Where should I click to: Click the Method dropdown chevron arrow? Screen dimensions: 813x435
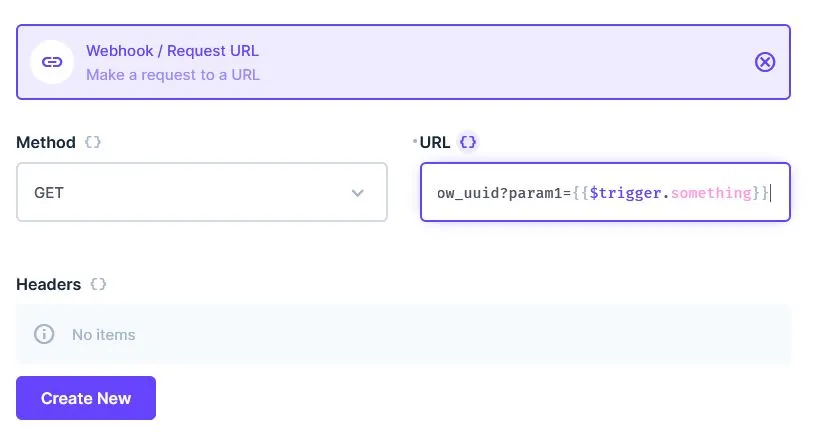pyautogui.click(x=358, y=193)
